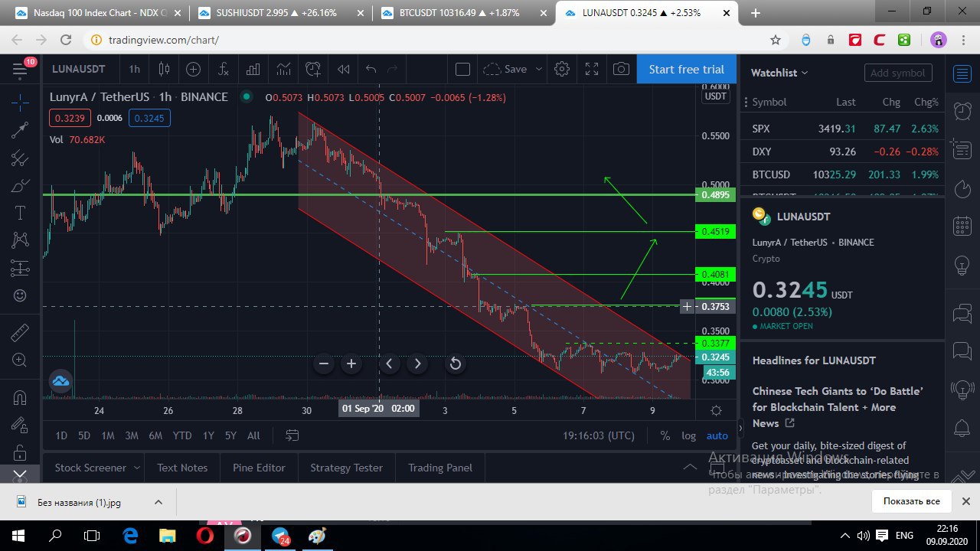Select the pitchfork tool in left toolbar

click(20, 158)
